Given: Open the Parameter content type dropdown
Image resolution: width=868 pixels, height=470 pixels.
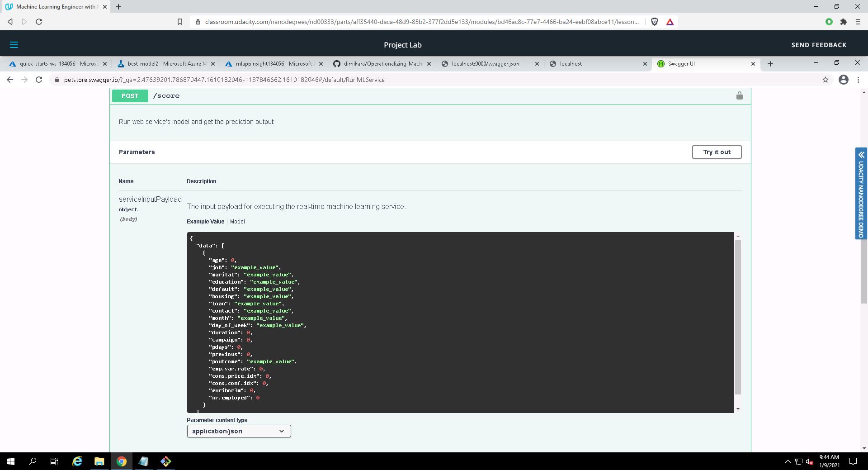Looking at the screenshot, I should 239,431.
